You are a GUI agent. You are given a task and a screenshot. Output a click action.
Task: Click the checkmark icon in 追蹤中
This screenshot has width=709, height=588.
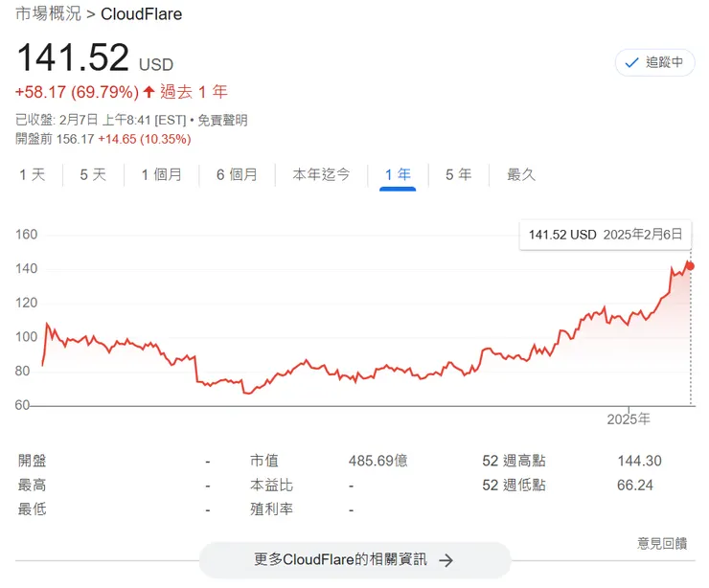[x=631, y=63]
